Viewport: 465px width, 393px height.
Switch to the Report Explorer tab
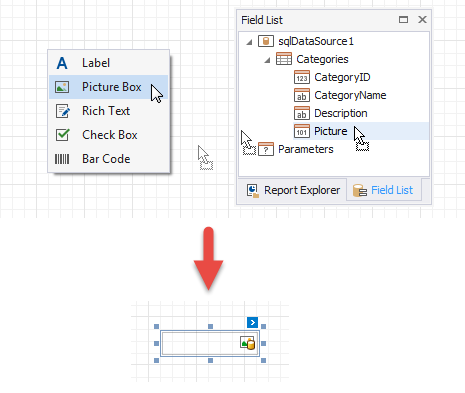click(x=293, y=191)
